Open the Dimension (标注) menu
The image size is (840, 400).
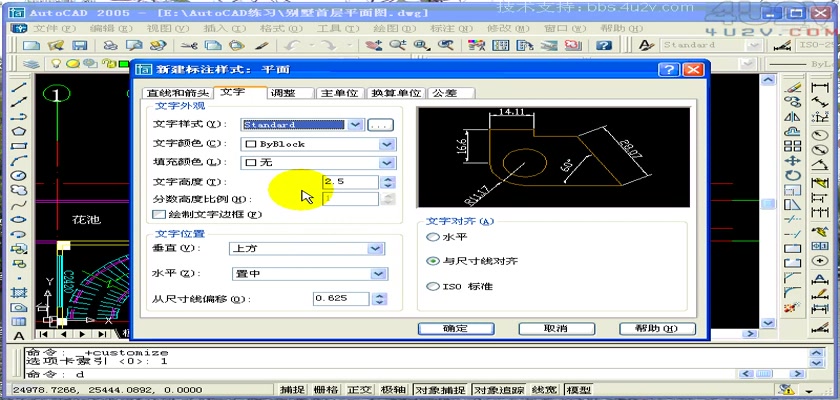tap(452, 28)
